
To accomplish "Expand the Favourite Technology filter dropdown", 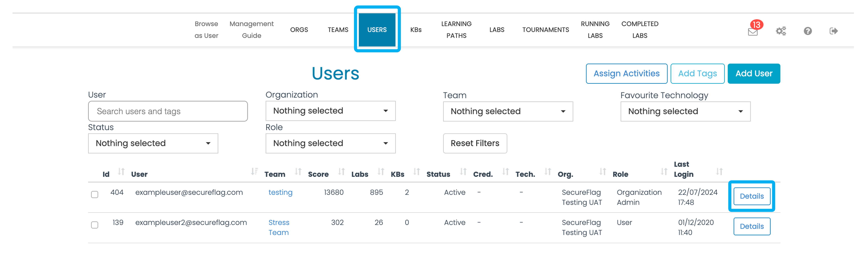I will click(685, 112).
